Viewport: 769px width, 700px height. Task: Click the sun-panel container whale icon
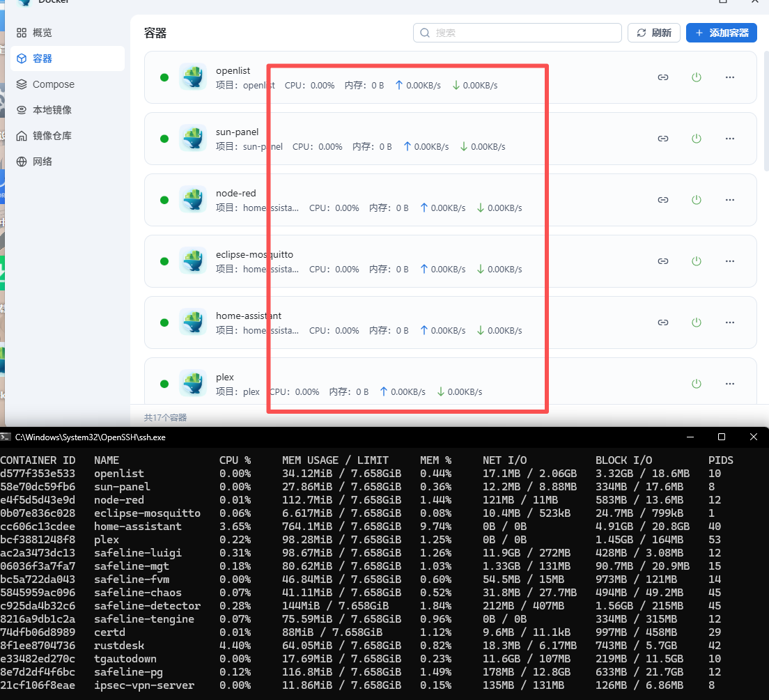click(193, 139)
